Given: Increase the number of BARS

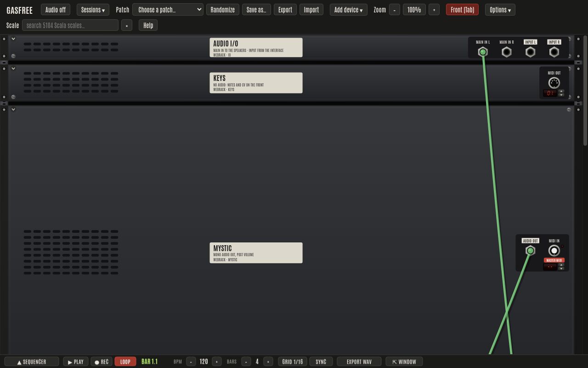Looking at the screenshot, I should (x=269, y=362).
